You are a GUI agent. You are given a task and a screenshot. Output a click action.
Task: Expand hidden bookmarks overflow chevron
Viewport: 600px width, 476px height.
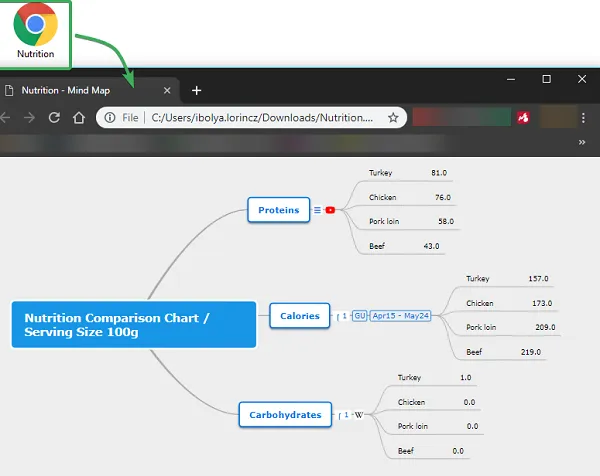[x=582, y=142]
